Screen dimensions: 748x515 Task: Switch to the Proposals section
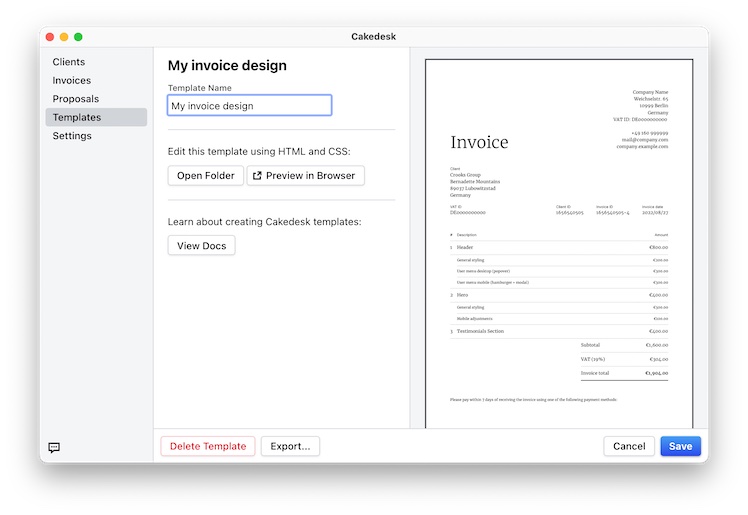76,99
